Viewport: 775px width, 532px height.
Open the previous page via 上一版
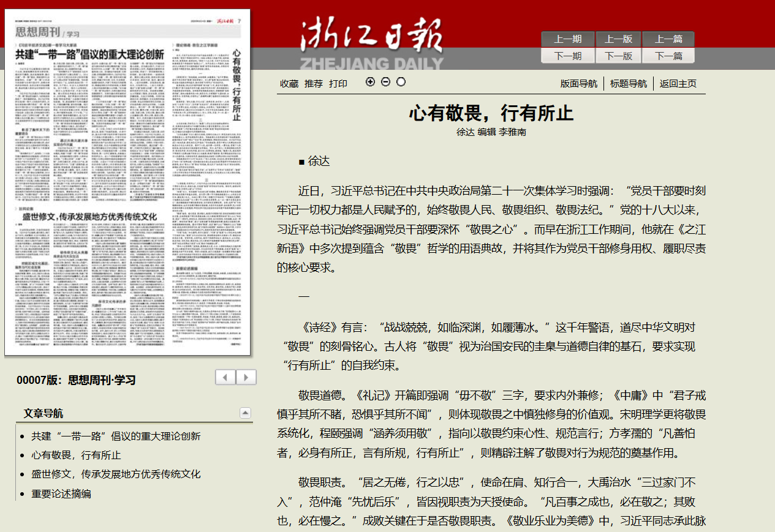[619, 39]
